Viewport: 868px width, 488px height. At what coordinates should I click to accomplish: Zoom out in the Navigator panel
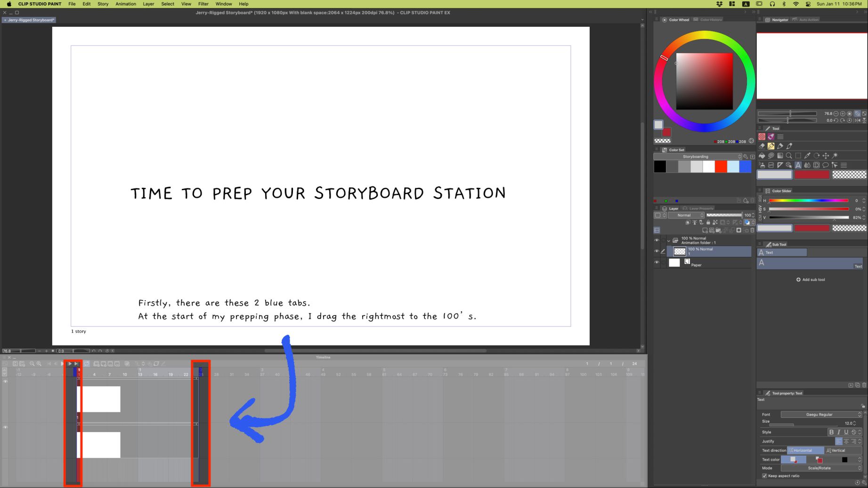click(836, 113)
